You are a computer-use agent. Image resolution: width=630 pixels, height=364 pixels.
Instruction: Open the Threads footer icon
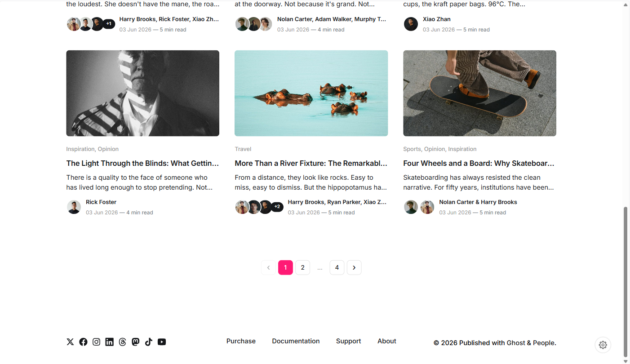click(x=122, y=342)
